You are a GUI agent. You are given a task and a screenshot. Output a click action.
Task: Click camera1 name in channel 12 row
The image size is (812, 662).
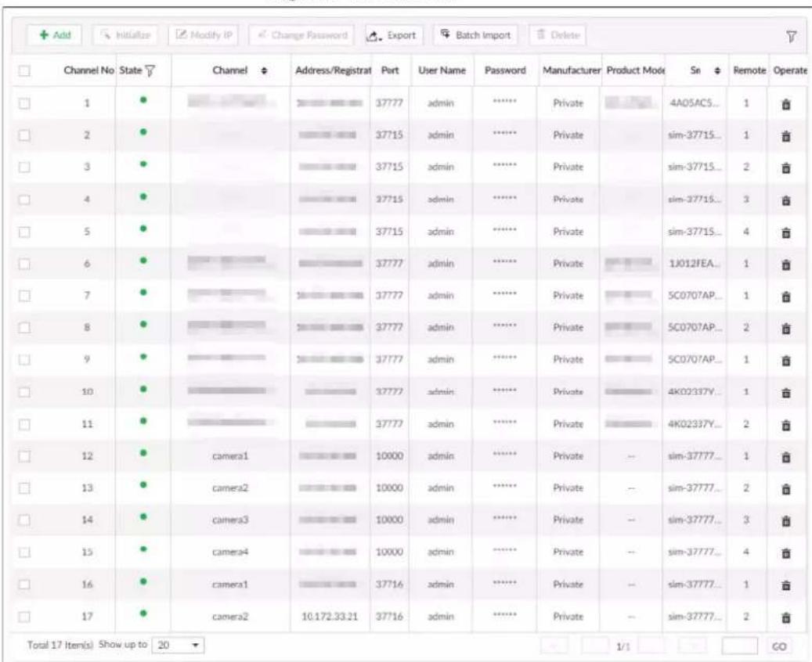coord(230,456)
